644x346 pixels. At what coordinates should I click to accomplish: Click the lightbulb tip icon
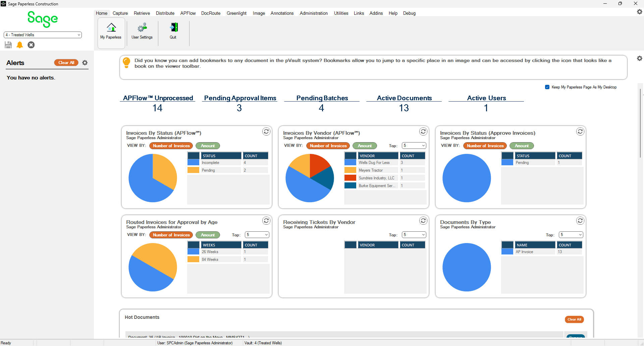[126, 62]
